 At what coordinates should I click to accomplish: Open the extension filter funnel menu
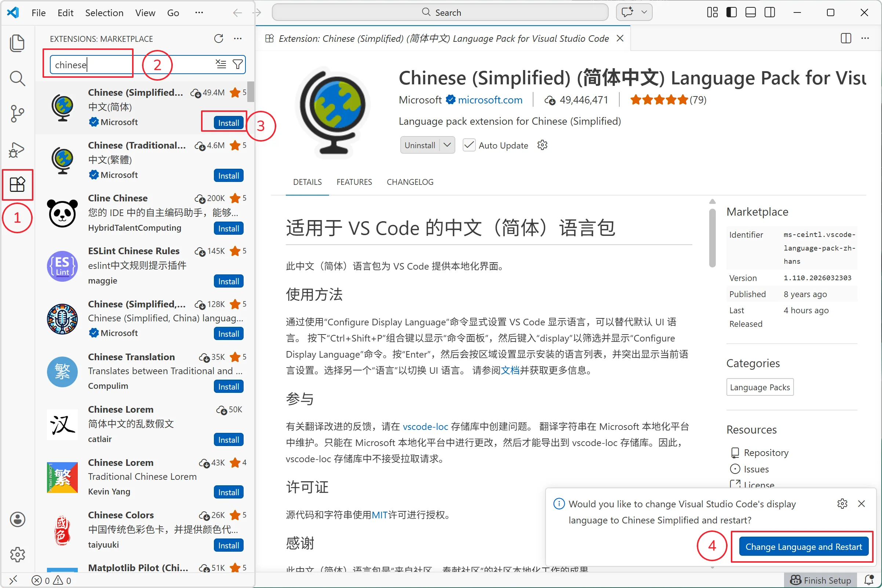click(x=238, y=64)
